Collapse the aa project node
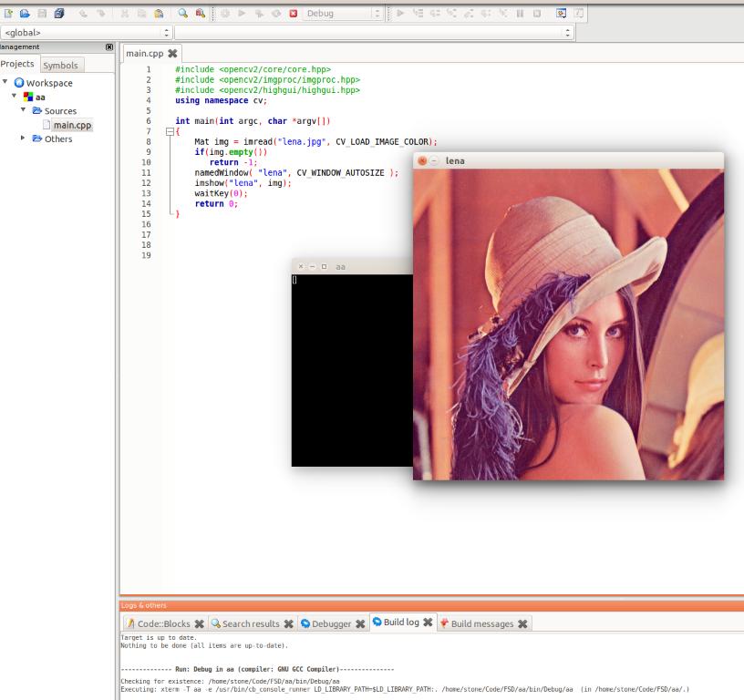The height and width of the screenshot is (700, 744). click(x=15, y=96)
